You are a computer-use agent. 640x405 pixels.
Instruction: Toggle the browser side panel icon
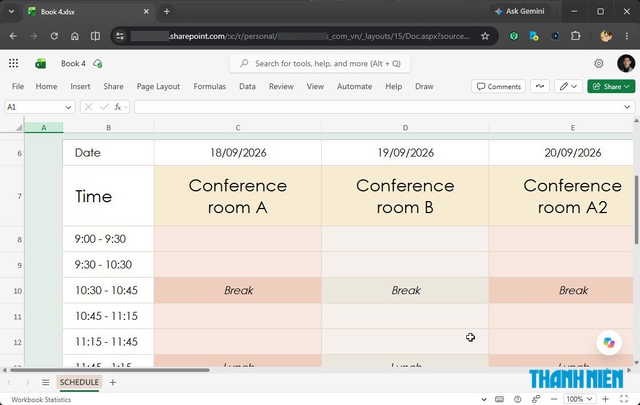click(x=95, y=36)
